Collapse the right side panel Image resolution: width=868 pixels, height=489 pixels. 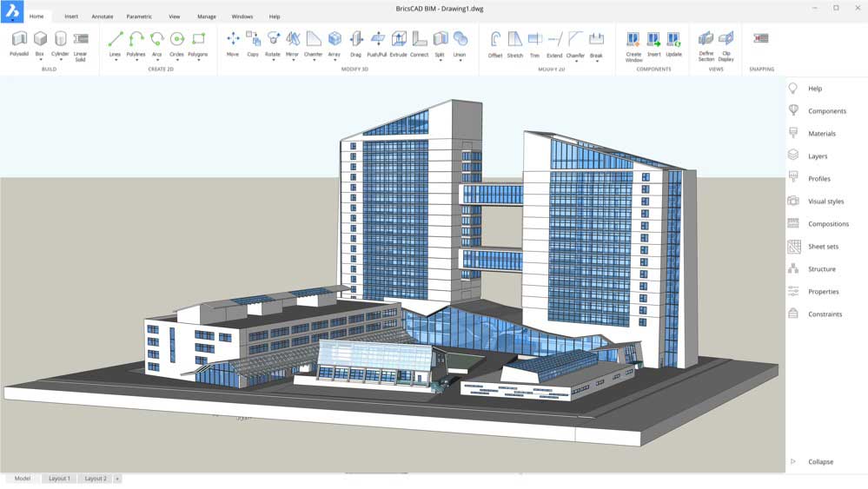tap(820, 462)
